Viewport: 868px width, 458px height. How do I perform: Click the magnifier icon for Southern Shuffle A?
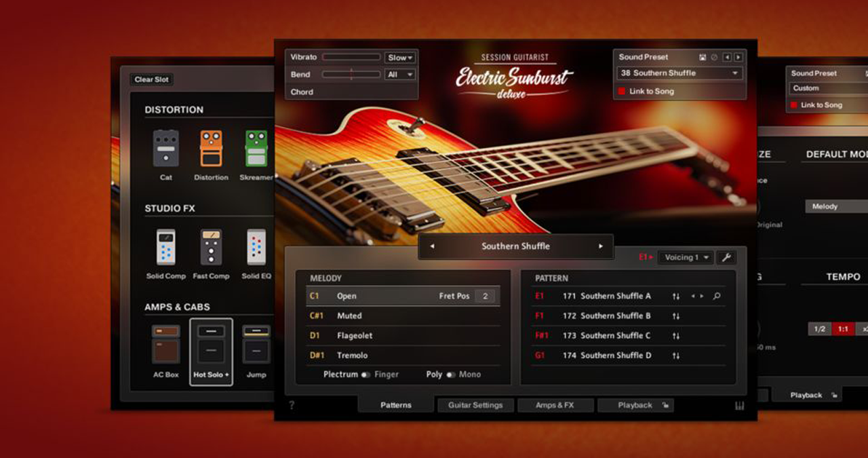[x=717, y=296]
